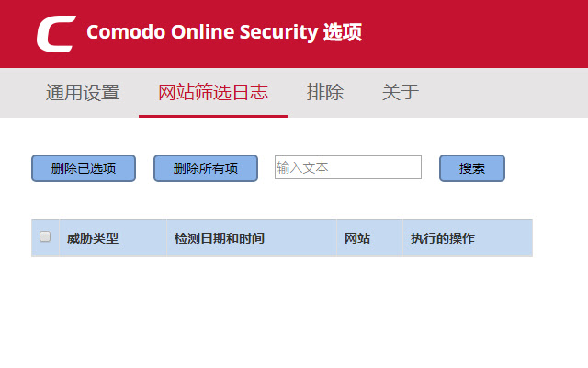This screenshot has width=588, height=368.
Task: Go to the 排除 tab
Action: (325, 92)
